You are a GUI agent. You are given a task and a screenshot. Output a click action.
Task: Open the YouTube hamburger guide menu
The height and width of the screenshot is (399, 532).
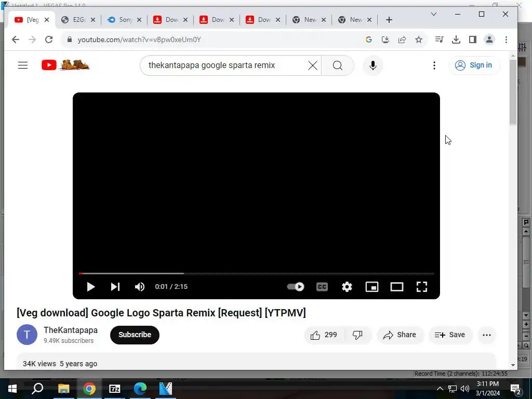click(23, 65)
